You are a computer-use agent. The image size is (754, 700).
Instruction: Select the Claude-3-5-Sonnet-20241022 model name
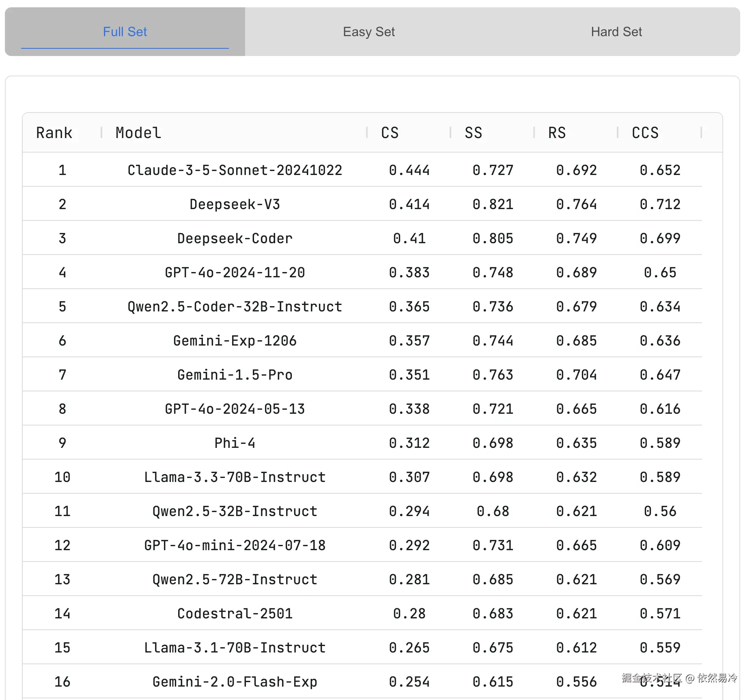tap(235, 170)
